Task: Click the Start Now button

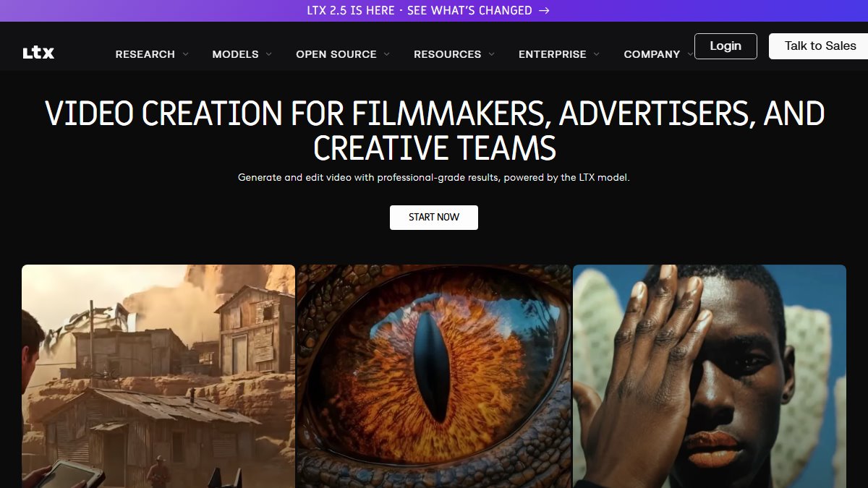Action: pos(434,218)
